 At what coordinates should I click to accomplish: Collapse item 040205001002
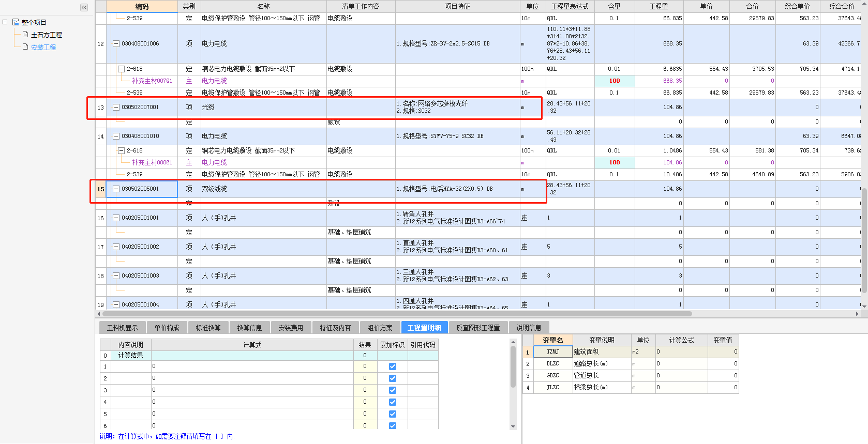point(116,247)
